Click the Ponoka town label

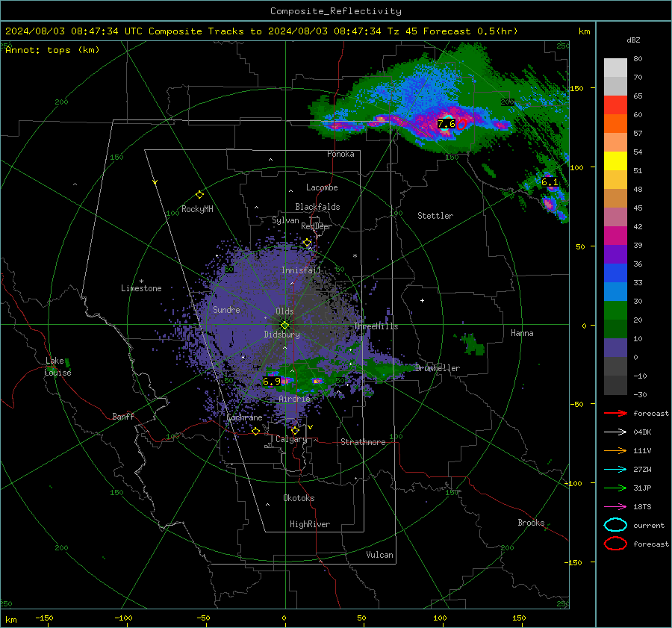click(x=340, y=154)
